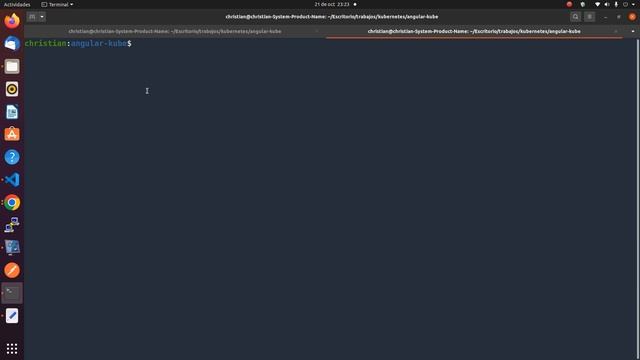Open the volume indicator

tap(607, 4)
